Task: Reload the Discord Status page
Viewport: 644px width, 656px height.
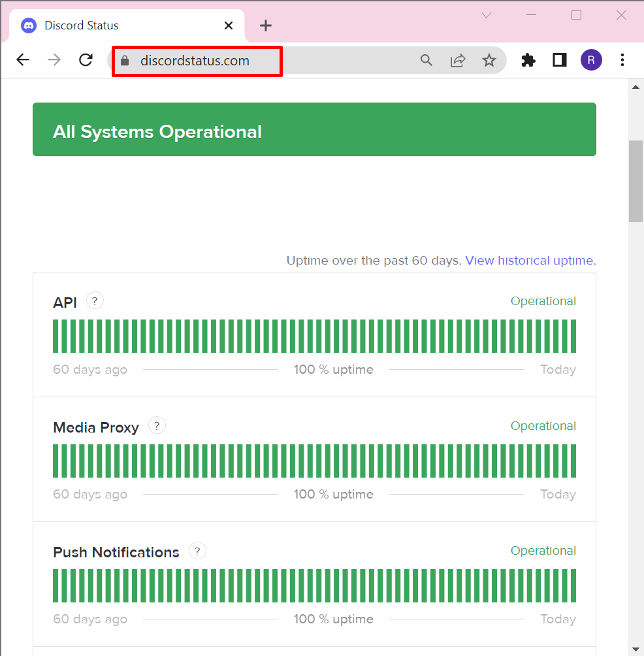Action: click(86, 60)
